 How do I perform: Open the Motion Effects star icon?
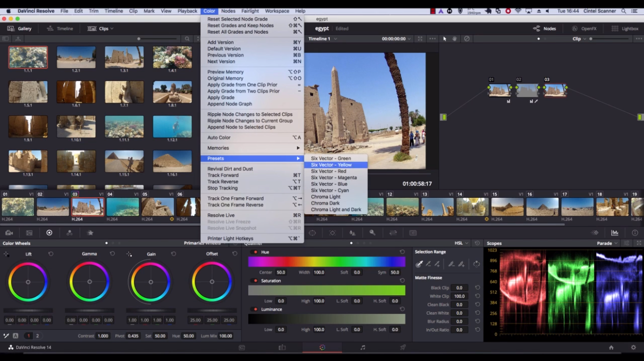pos(90,233)
